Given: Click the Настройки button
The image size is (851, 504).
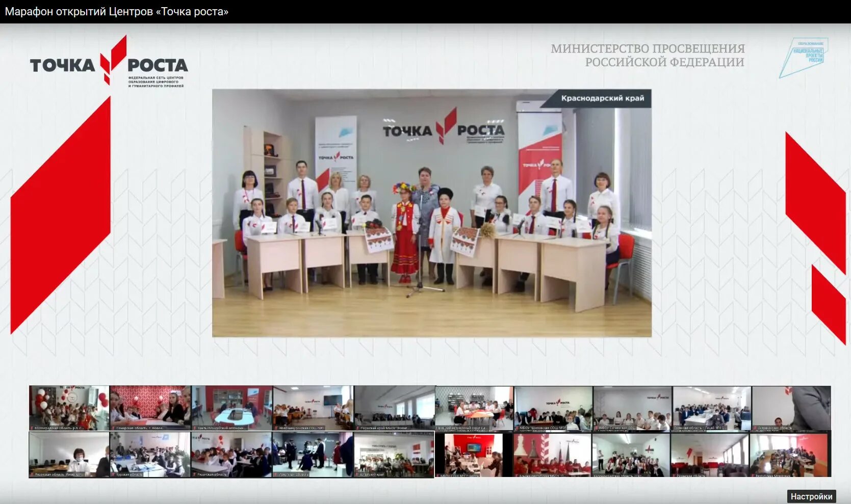Looking at the screenshot, I should pos(811,496).
